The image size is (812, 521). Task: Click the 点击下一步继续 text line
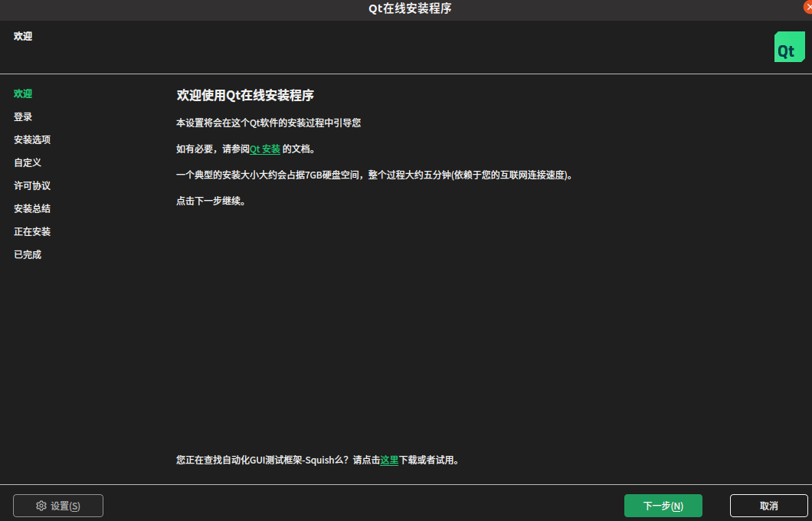pyautogui.click(x=211, y=201)
